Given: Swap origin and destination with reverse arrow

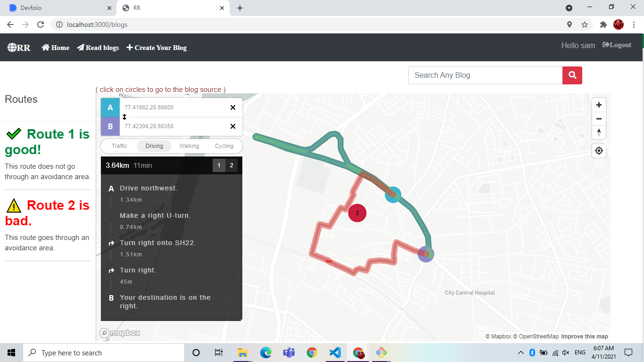Looking at the screenshot, I should click(x=124, y=117).
